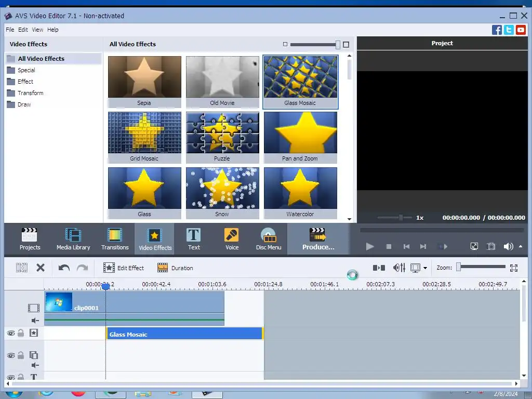Toggle full screen preview icon
The image size is (532, 399).
tap(474, 246)
